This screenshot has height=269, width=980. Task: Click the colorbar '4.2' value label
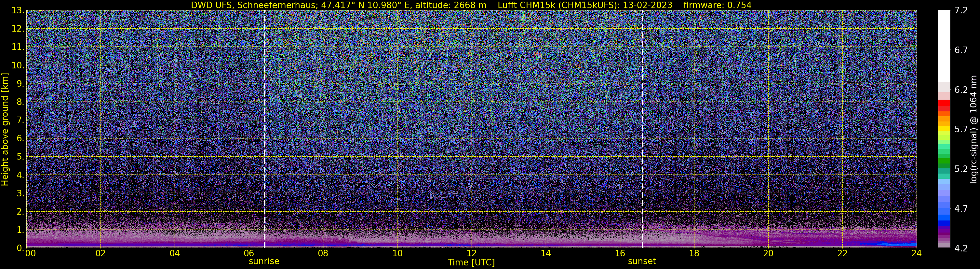(x=961, y=248)
